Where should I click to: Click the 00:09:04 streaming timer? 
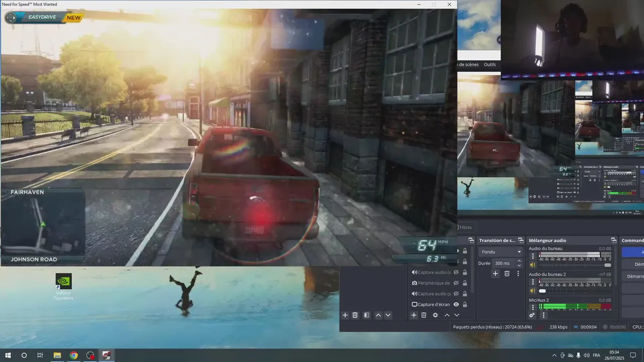pyautogui.click(x=589, y=327)
